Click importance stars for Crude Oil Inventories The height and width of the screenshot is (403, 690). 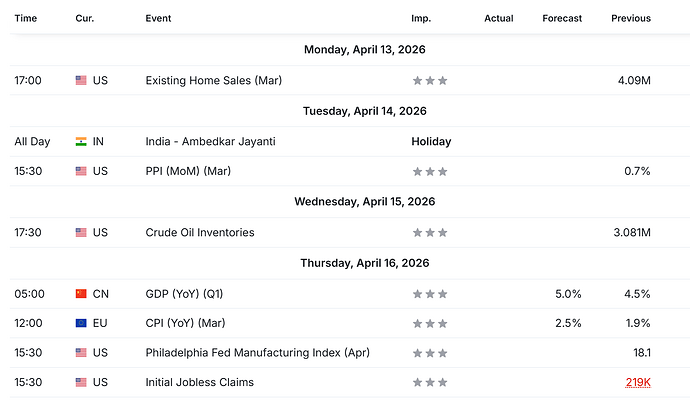click(430, 233)
